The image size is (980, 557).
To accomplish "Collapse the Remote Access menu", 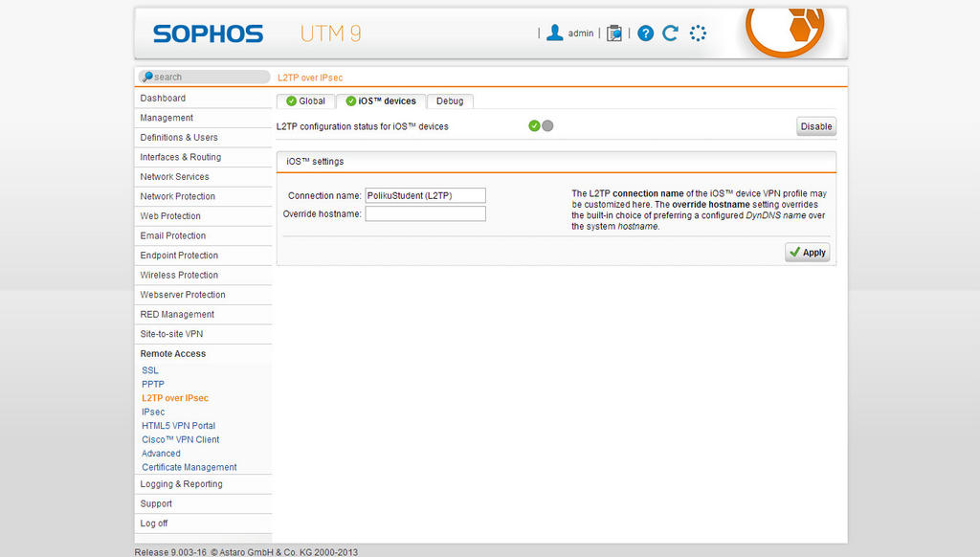I will point(203,354).
